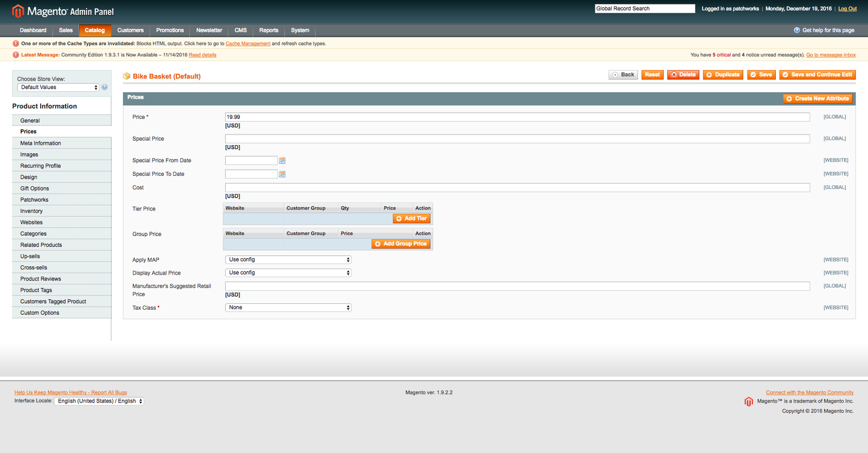Open the Patchworks tab
The height and width of the screenshot is (453, 868).
tap(62, 200)
